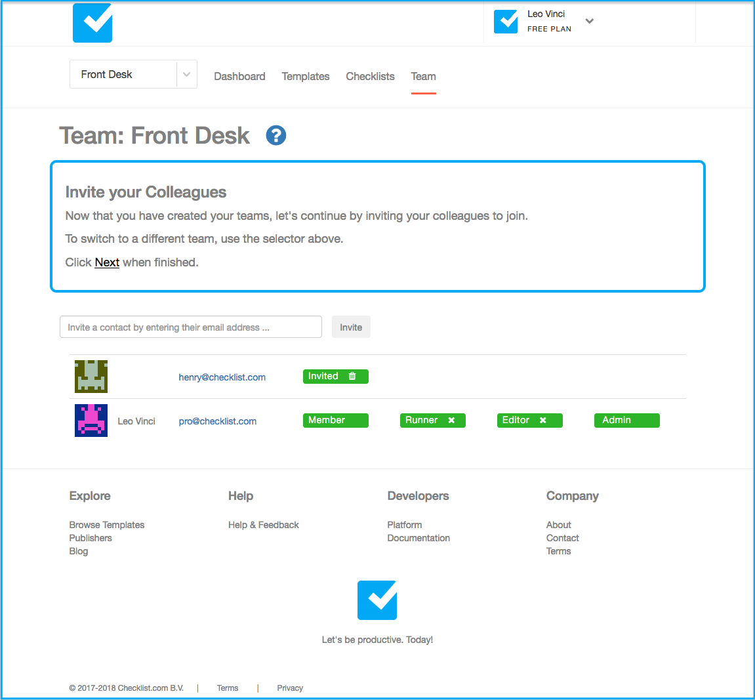This screenshot has width=755, height=700.
Task: Open the Privacy link
Action: pyautogui.click(x=290, y=688)
